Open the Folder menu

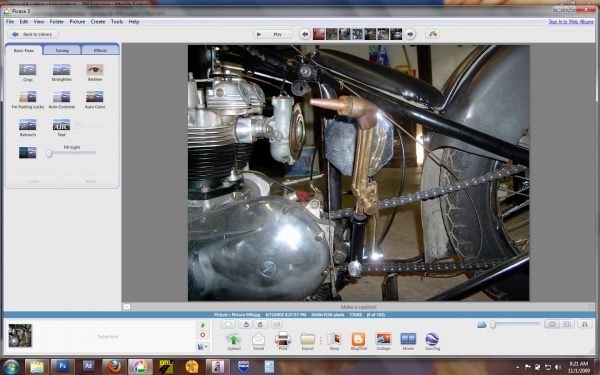57,22
